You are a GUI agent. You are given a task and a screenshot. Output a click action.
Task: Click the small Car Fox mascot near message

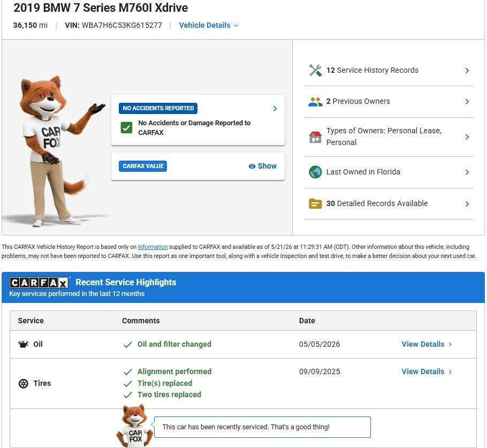(x=134, y=426)
